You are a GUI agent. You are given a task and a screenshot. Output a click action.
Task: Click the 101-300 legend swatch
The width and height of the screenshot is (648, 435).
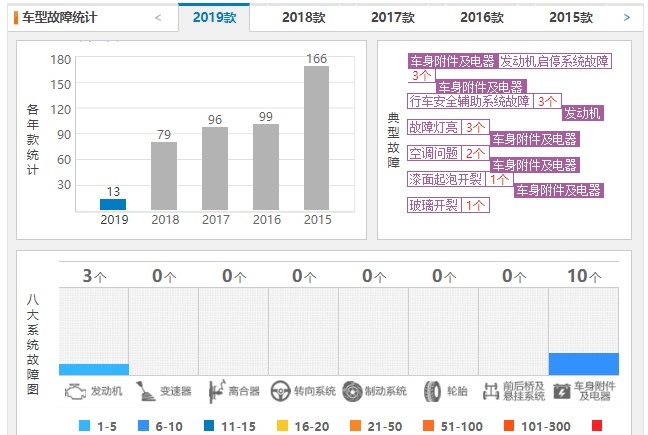[509, 425]
